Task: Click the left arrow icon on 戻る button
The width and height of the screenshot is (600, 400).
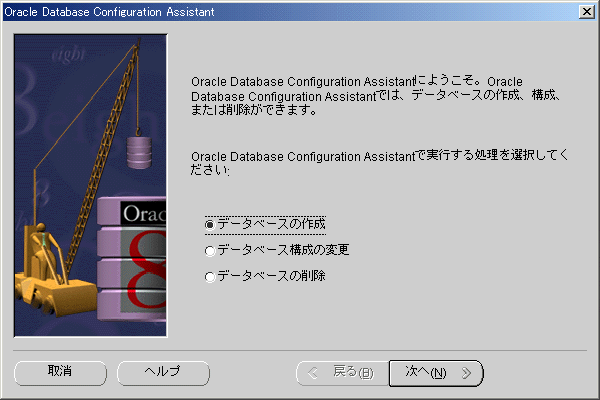Action: [315, 372]
